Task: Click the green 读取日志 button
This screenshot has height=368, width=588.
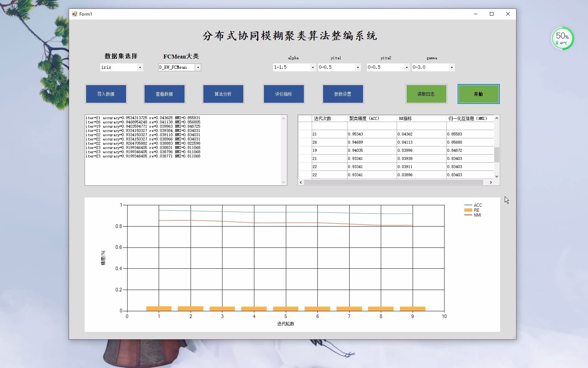Action: [426, 94]
